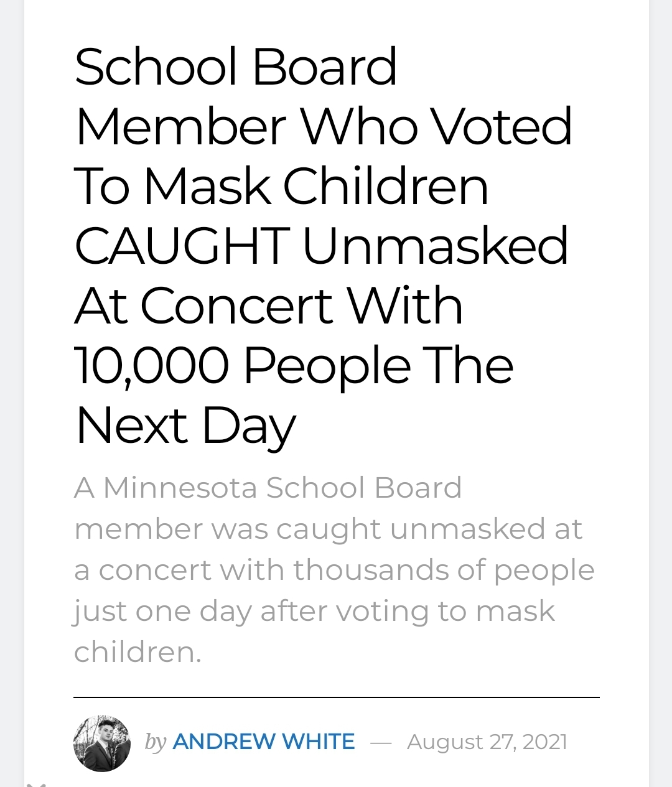Click Andrew White's circular author avatar
This screenshot has width=672, height=787.
click(102, 743)
